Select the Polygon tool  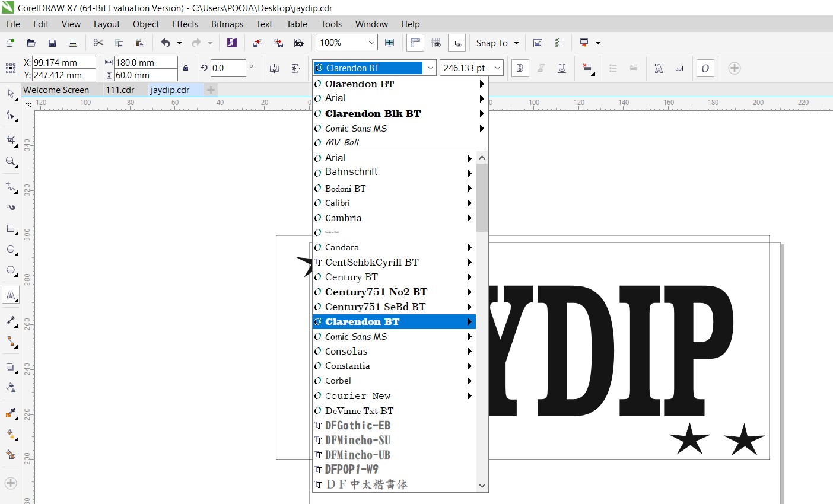[11, 270]
